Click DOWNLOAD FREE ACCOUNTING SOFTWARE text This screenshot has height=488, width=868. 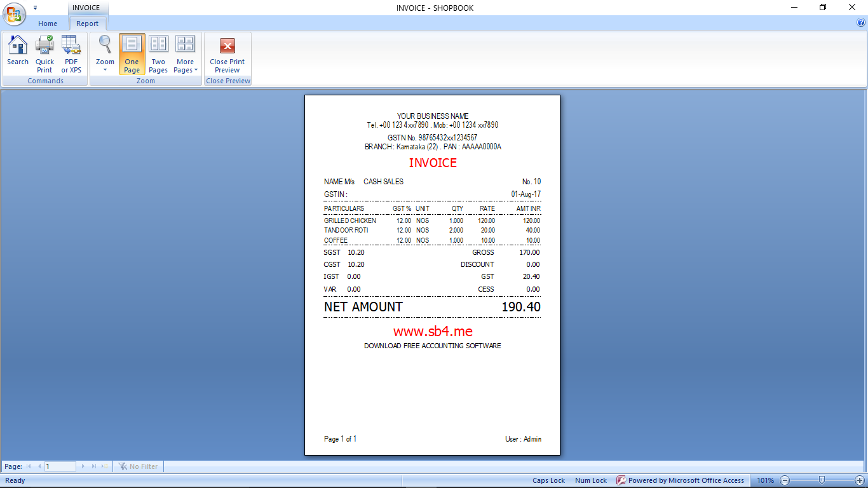(433, 346)
